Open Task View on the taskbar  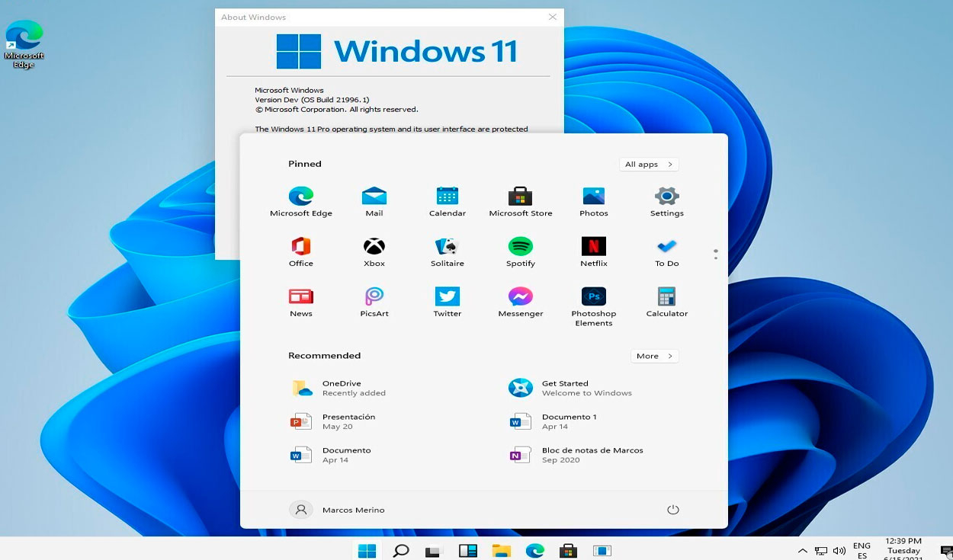pos(434,550)
